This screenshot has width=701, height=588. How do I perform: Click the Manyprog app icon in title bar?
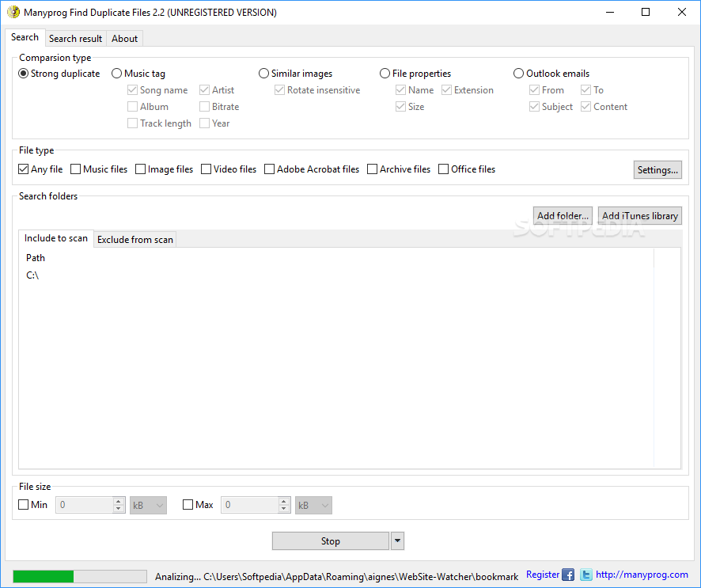point(13,12)
